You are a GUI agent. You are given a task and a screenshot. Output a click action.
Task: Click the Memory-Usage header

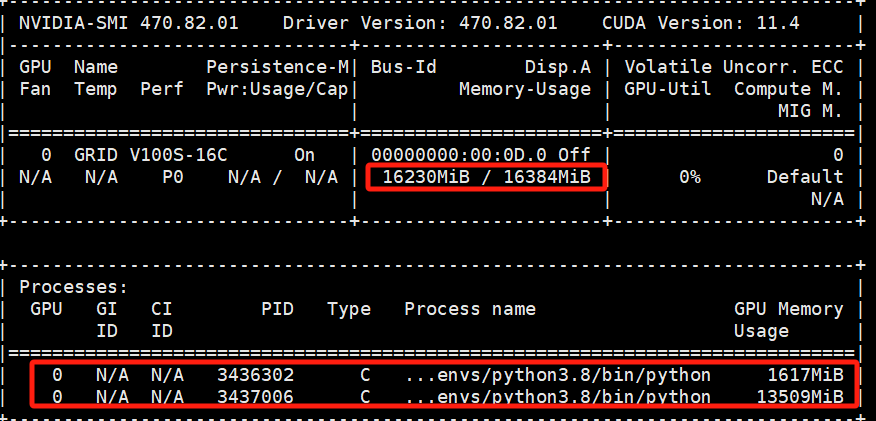(x=525, y=89)
